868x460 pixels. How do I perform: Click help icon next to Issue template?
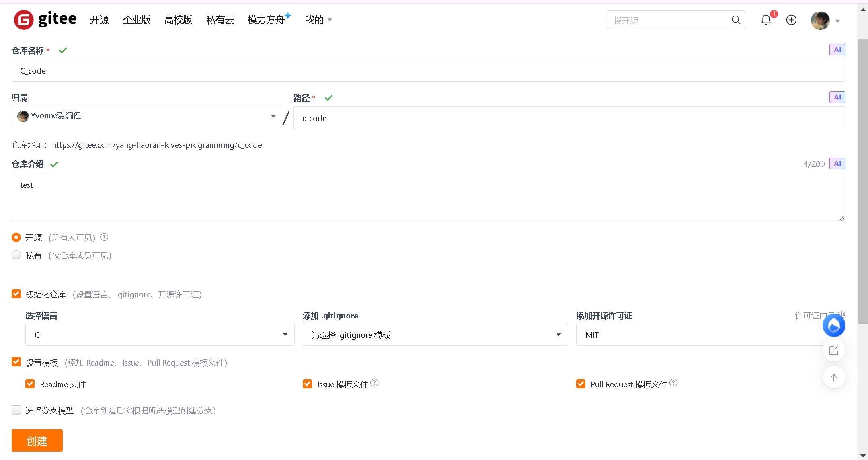click(x=374, y=383)
